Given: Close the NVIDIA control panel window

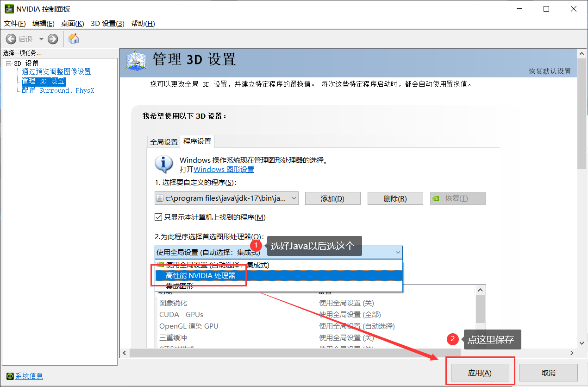Looking at the screenshot, I should click(x=573, y=9).
